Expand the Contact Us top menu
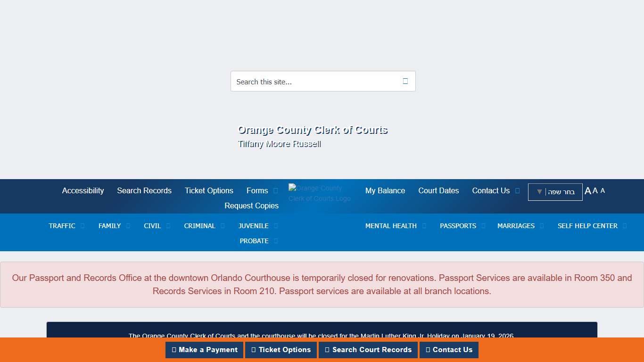The image size is (644, 362). 517,191
